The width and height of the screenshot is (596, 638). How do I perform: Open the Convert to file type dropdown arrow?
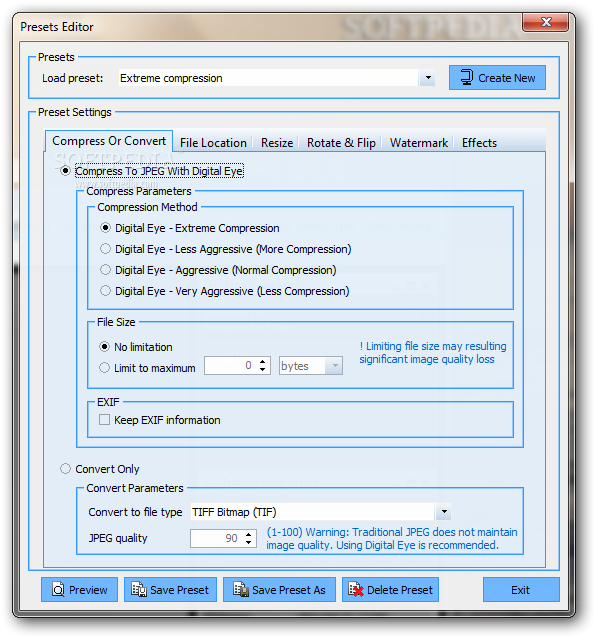pos(443,511)
